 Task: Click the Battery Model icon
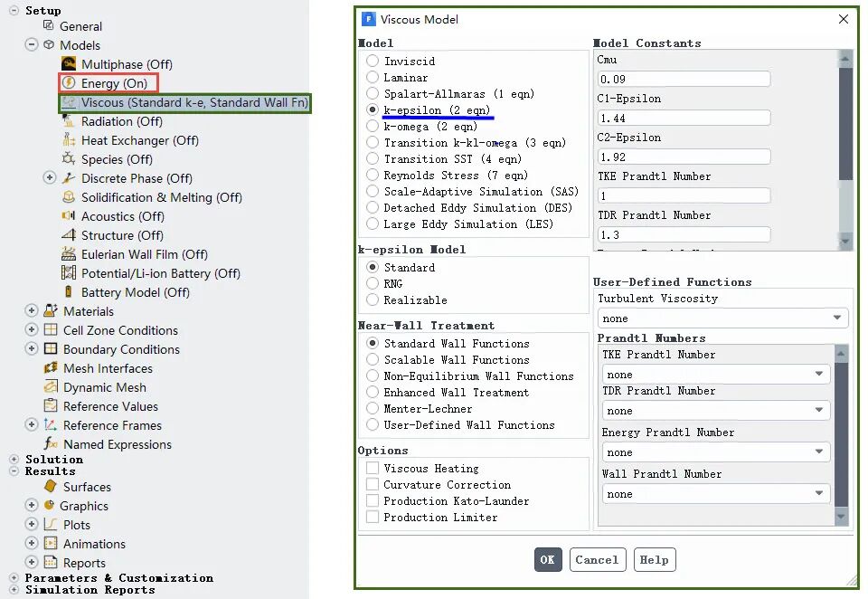click(x=69, y=291)
